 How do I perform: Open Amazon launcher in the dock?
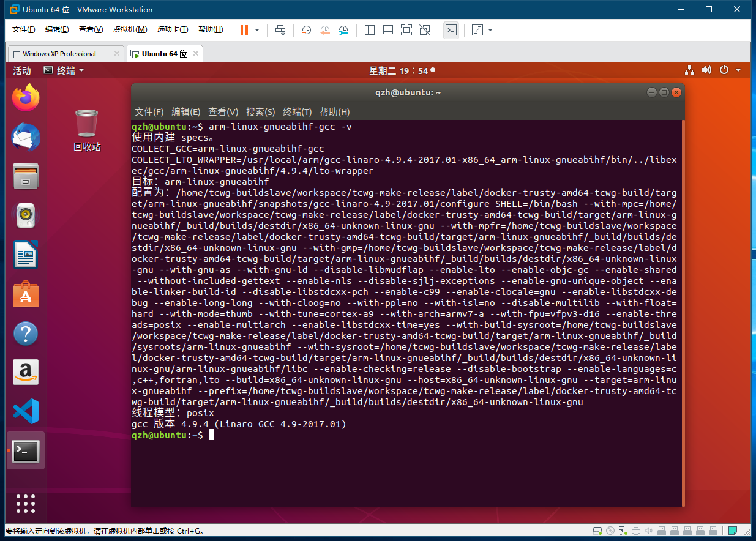point(26,372)
